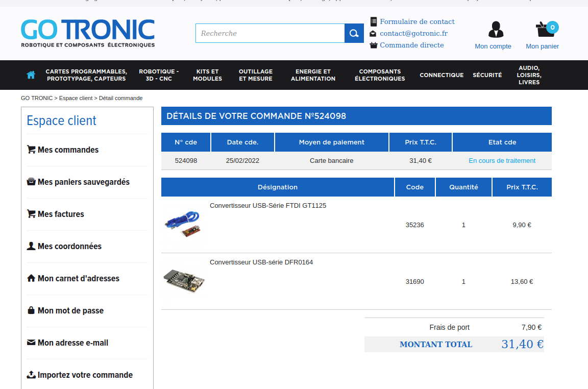Click the GO TRONIC logo
Screen dimensions: 588x389
point(88,33)
